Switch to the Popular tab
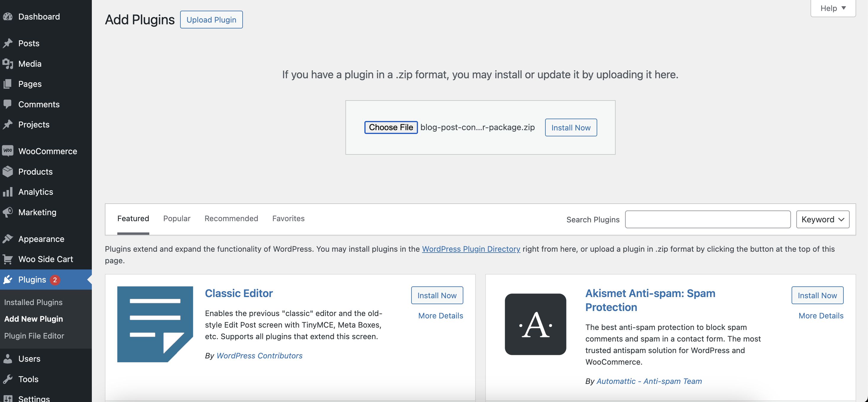This screenshot has width=868, height=402. [x=177, y=218]
